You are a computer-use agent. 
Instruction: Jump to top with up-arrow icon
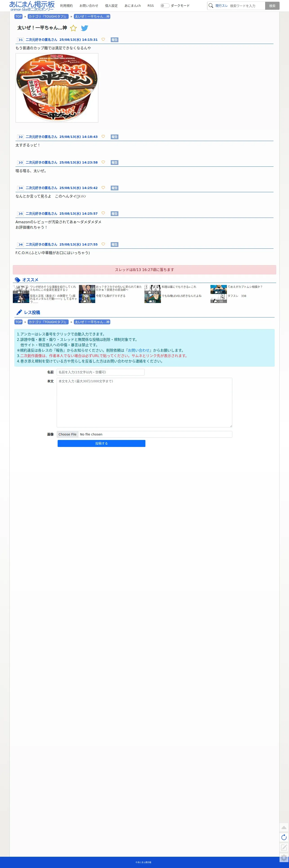pyautogui.click(x=284, y=827)
